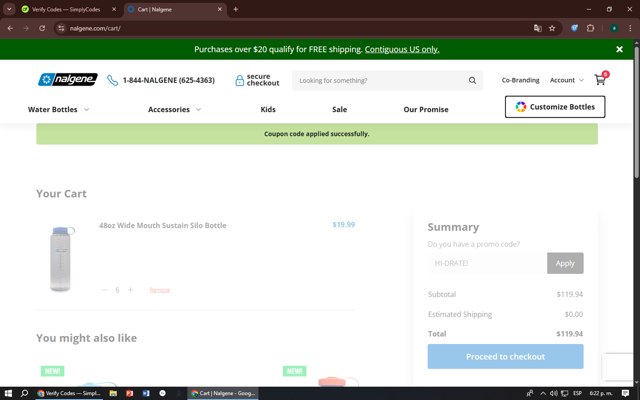Viewport: 640px width, 400px height.
Task: Click the phone handset icon
Action: 112,80
